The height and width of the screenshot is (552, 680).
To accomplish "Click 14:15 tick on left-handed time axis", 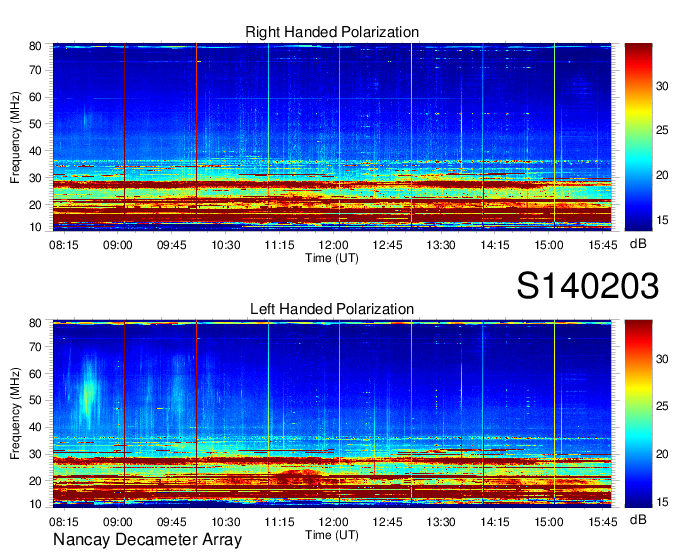I will click(495, 522).
